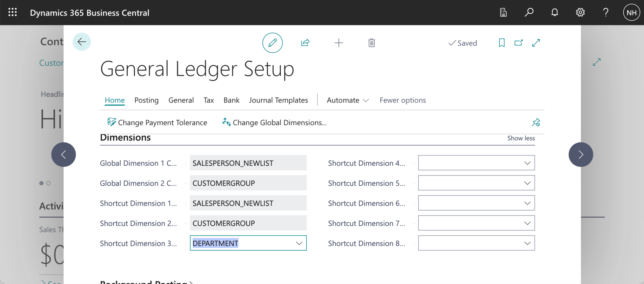Click the plus icon to create new
Viewport: 644px width, 284px height.
coord(339,43)
